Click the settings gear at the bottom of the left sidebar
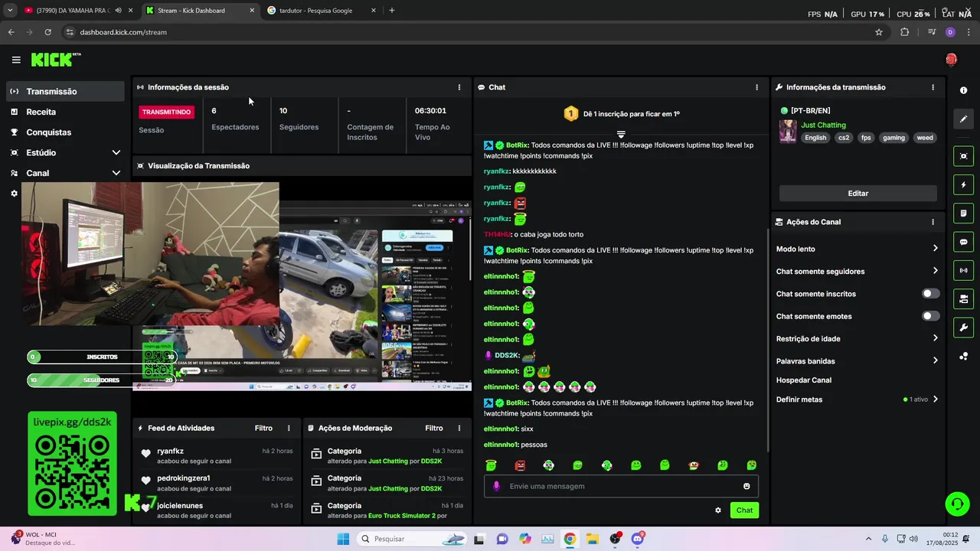The height and width of the screenshot is (551, 980). click(x=14, y=194)
